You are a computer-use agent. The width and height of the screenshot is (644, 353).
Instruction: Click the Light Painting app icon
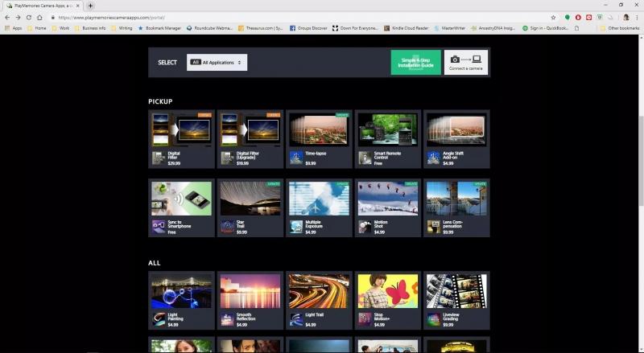pos(158,319)
